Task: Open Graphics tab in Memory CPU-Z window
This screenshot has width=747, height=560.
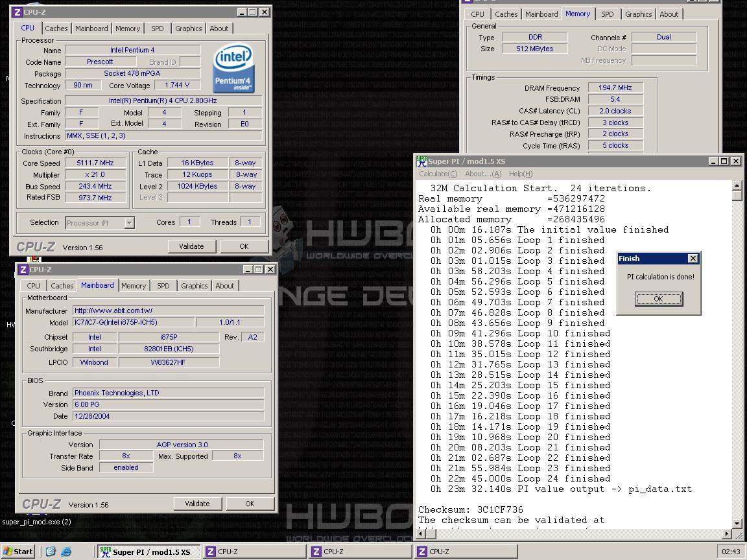Action: pyautogui.click(x=638, y=14)
